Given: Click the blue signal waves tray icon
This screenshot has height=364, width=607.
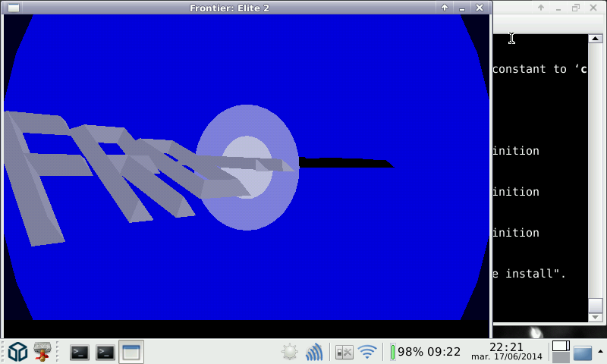Looking at the screenshot, I should (314, 352).
